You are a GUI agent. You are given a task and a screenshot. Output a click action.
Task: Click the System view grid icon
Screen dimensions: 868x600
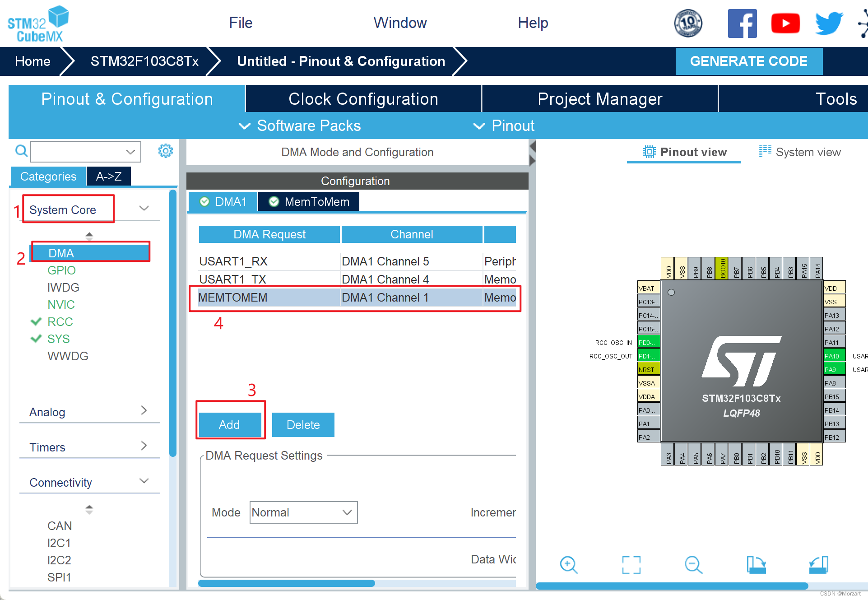[x=765, y=152]
